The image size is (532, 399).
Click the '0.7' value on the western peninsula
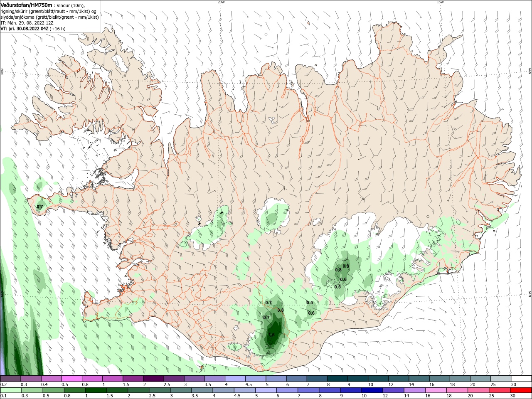[40, 207]
